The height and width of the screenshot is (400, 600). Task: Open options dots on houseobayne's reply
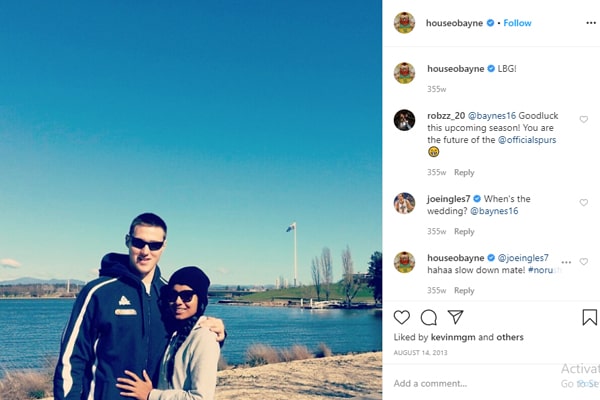point(566,262)
